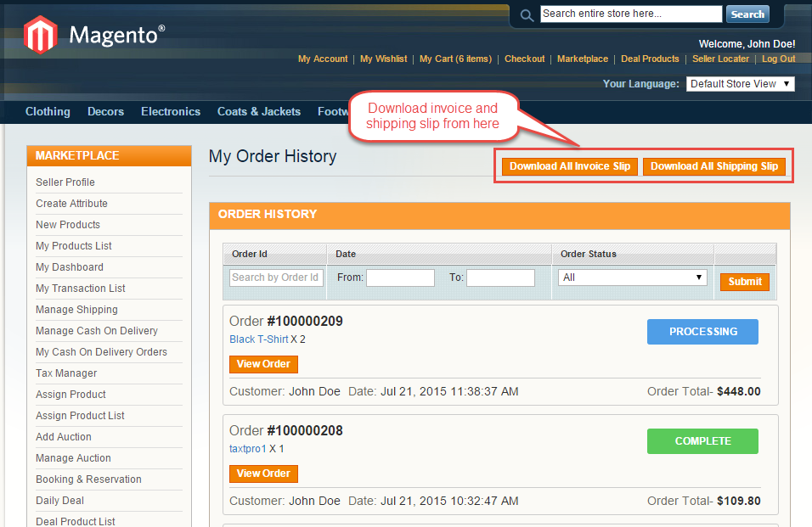This screenshot has width=812, height=527.
Task: Open My Products List in sidebar
Action: point(74,246)
